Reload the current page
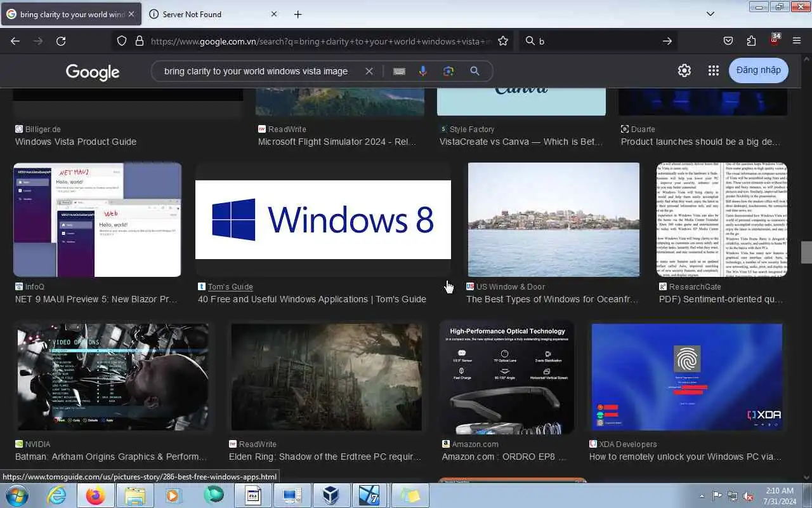 click(61, 41)
